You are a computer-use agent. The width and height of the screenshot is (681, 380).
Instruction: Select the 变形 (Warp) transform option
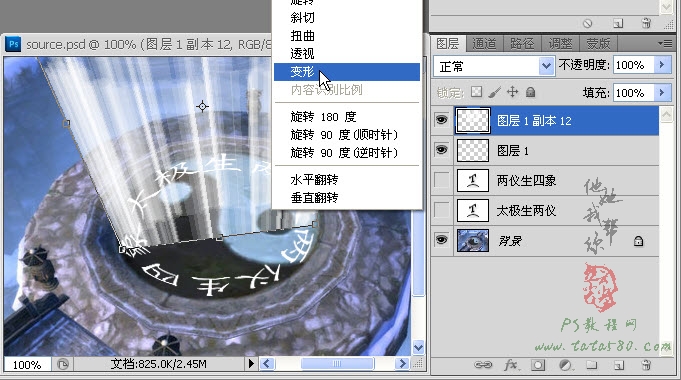pos(347,72)
